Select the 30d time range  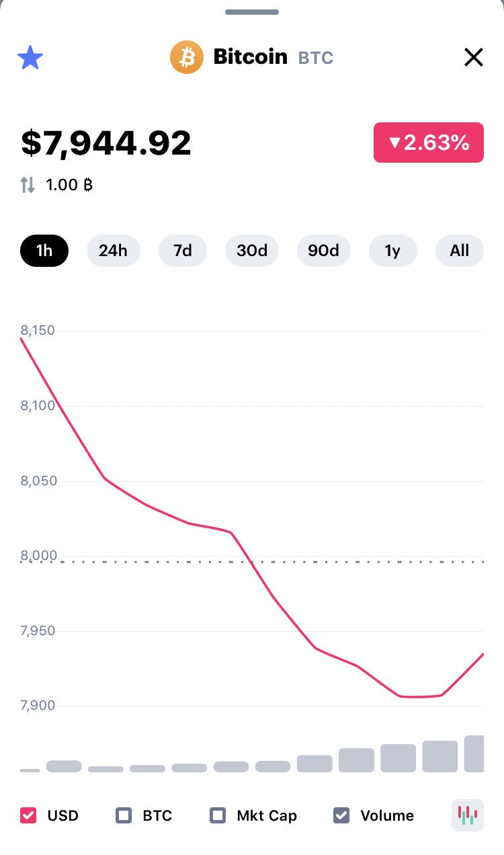[x=252, y=251]
